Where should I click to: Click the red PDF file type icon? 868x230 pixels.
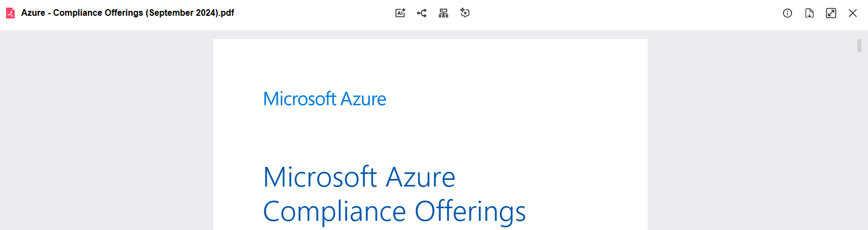point(10,13)
